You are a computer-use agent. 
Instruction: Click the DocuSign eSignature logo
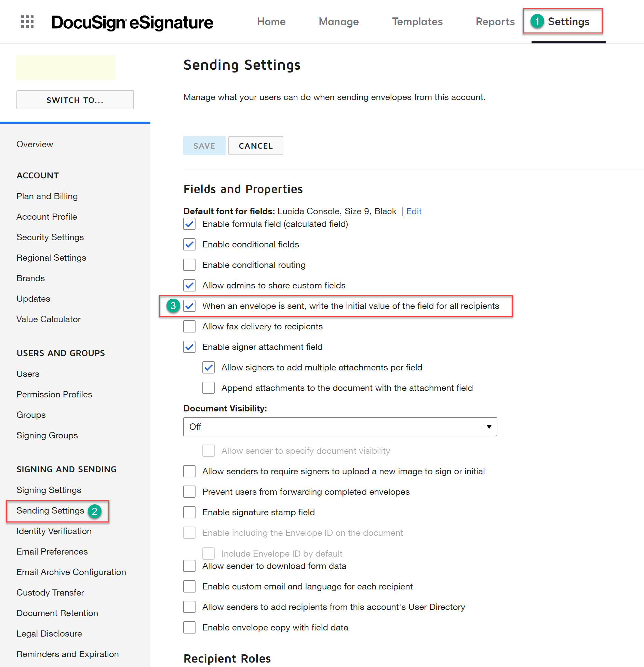click(132, 22)
